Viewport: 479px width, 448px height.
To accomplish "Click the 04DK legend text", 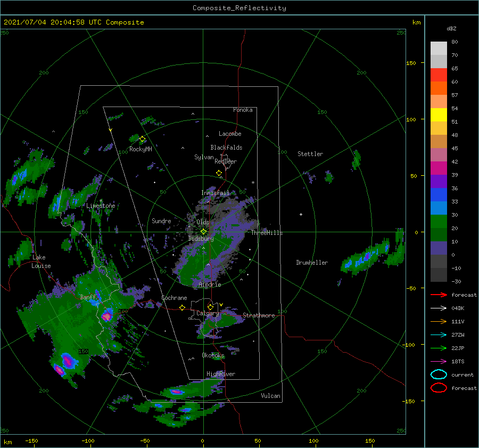I will pyautogui.click(x=458, y=308).
